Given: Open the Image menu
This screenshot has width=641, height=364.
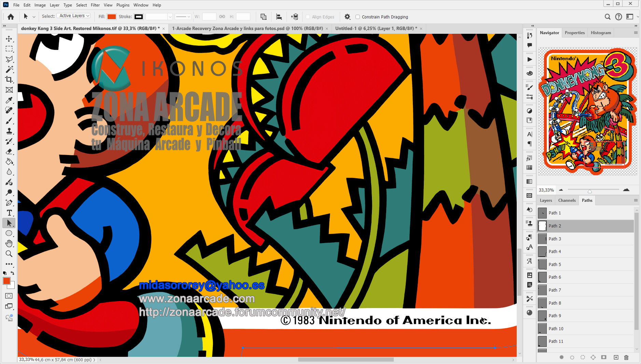Looking at the screenshot, I should click(40, 5).
